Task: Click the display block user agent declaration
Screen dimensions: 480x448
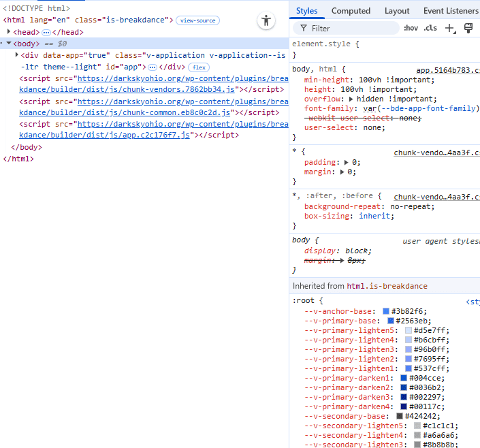Action: (x=338, y=251)
